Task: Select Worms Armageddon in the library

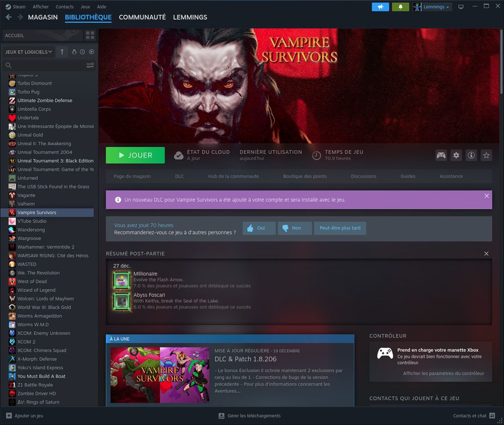Action: (47, 316)
